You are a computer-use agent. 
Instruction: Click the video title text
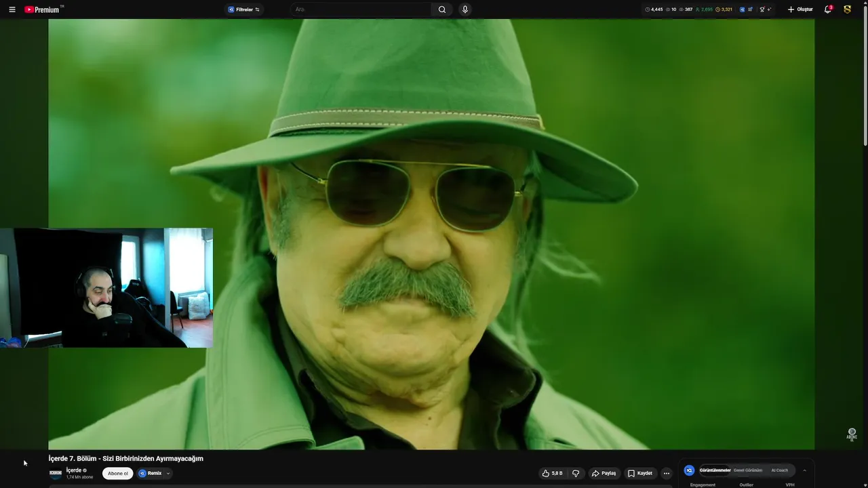tap(126, 459)
